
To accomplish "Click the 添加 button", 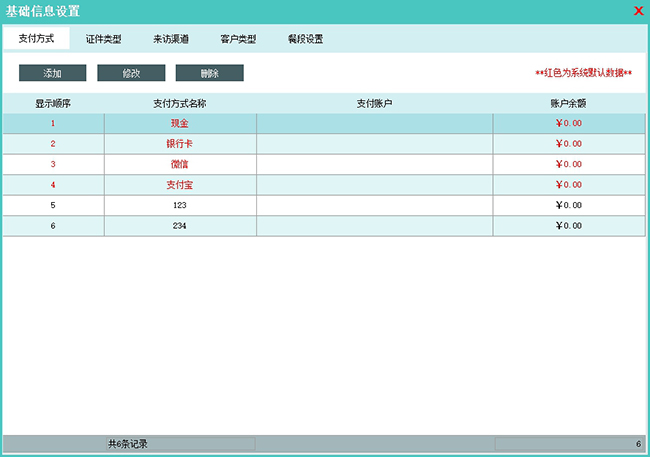I will point(53,73).
